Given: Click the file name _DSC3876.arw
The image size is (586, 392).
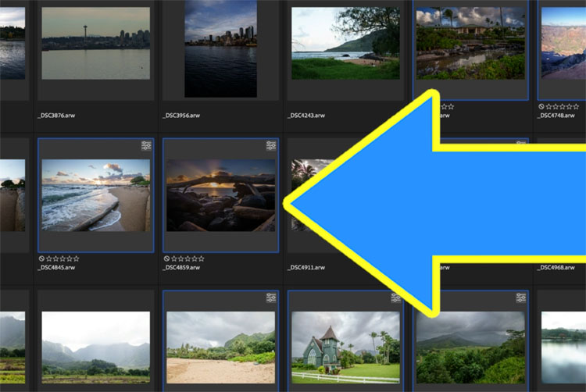Looking at the screenshot, I should [x=56, y=116].
